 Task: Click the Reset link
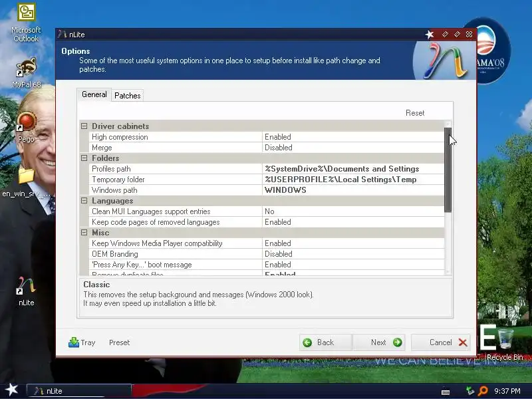click(x=415, y=113)
